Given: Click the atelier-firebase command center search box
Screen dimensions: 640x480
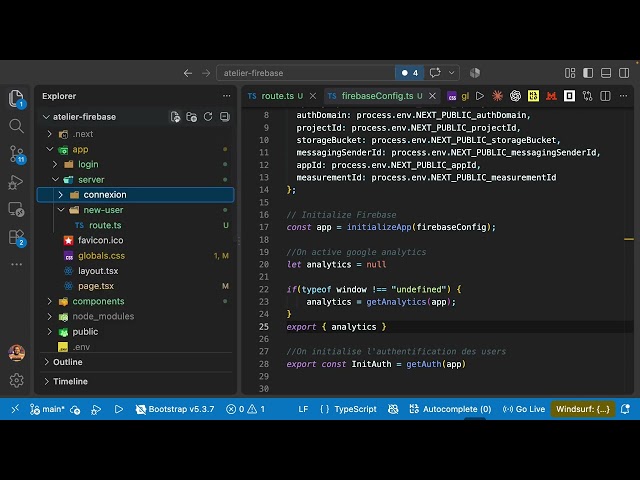Looking at the screenshot, I should click(306, 73).
